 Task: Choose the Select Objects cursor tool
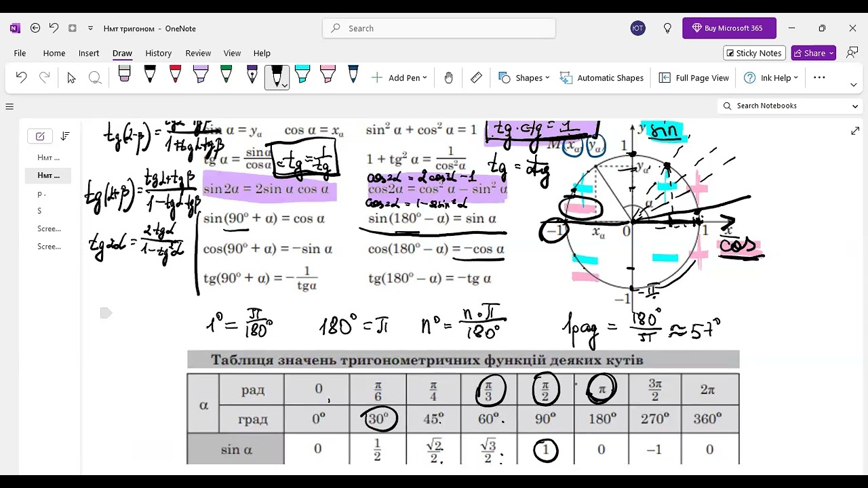[71, 78]
